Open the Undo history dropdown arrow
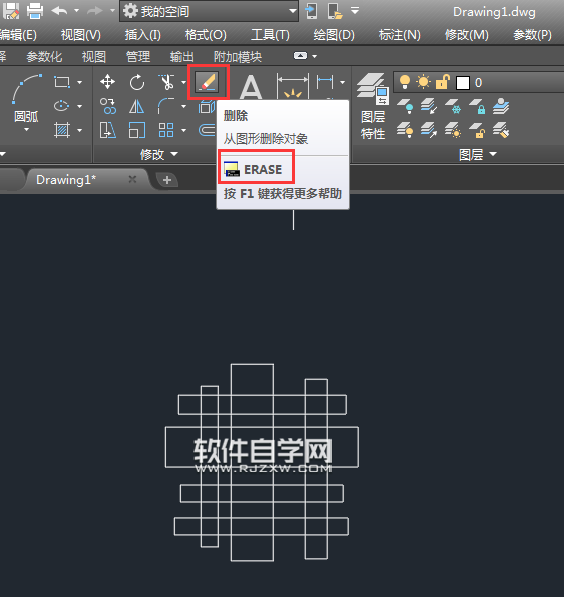The width and height of the screenshot is (564, 597). click(x=77, y=11)
